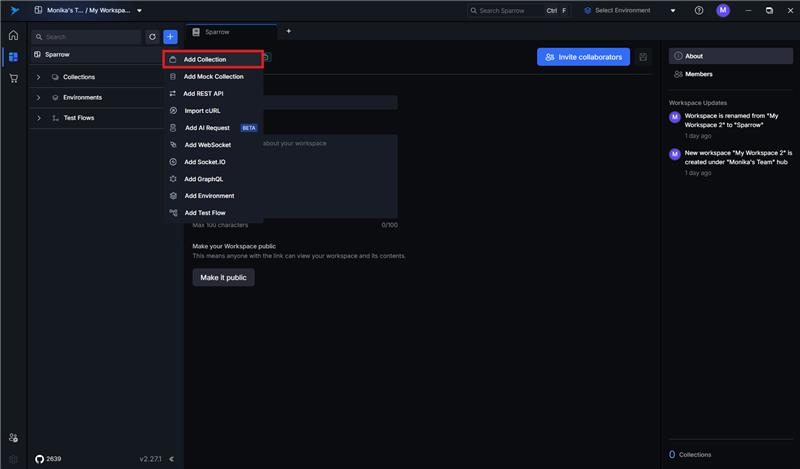Click the GitHub star count icon
The width and height of the screenshot is (800, 469).
point(39,459)
